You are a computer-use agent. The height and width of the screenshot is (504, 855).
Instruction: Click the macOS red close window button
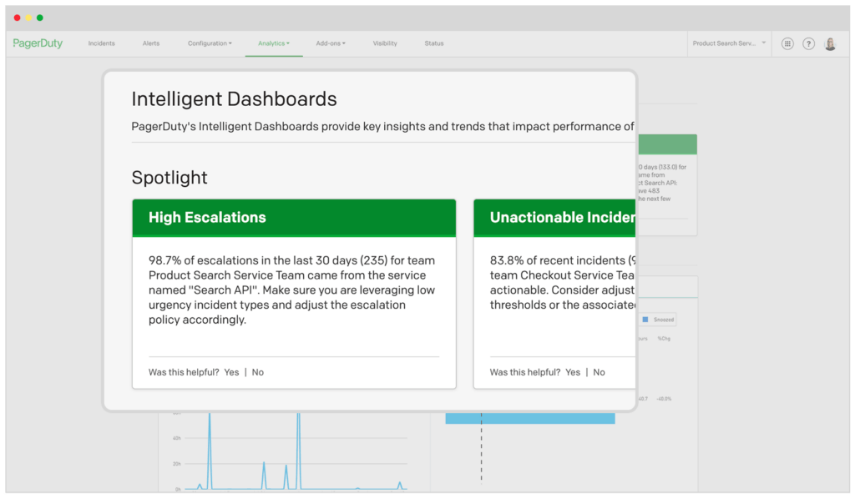point(17,18)
